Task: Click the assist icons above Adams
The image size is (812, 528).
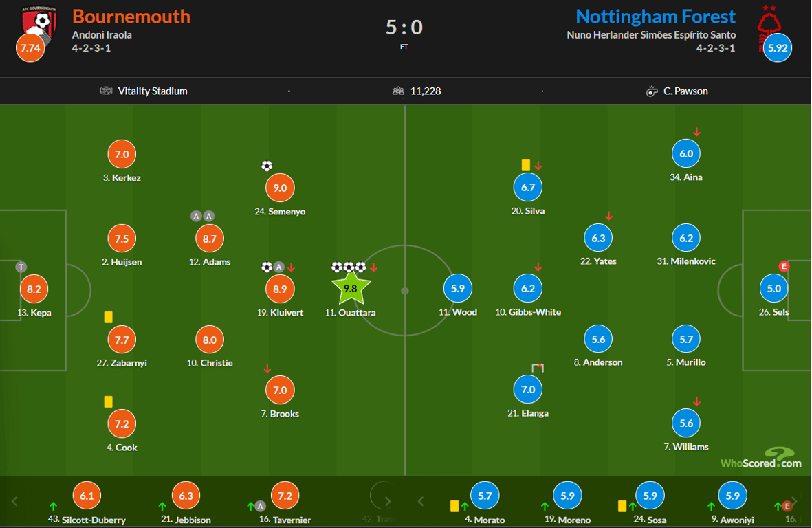Action: pyautogui.click(x=202, y=216)
